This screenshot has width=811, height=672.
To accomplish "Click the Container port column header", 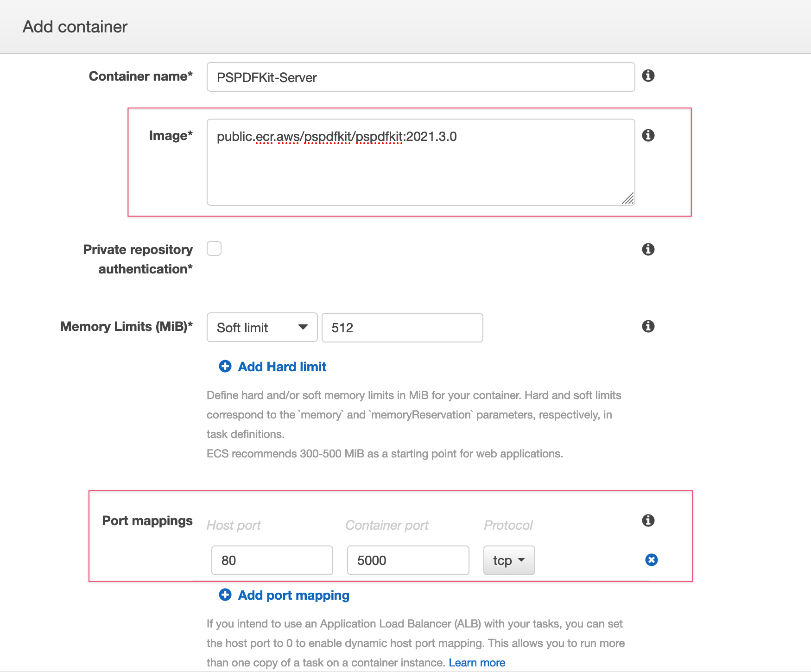I will pyautogui.click(x=387, y=525).
